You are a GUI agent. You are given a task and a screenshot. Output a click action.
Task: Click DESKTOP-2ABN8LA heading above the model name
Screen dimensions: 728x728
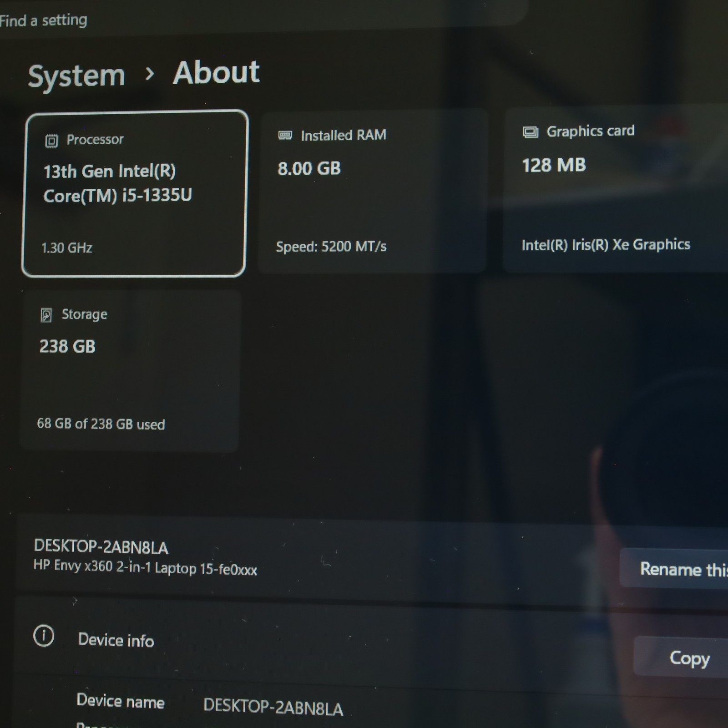pos(101,547)
